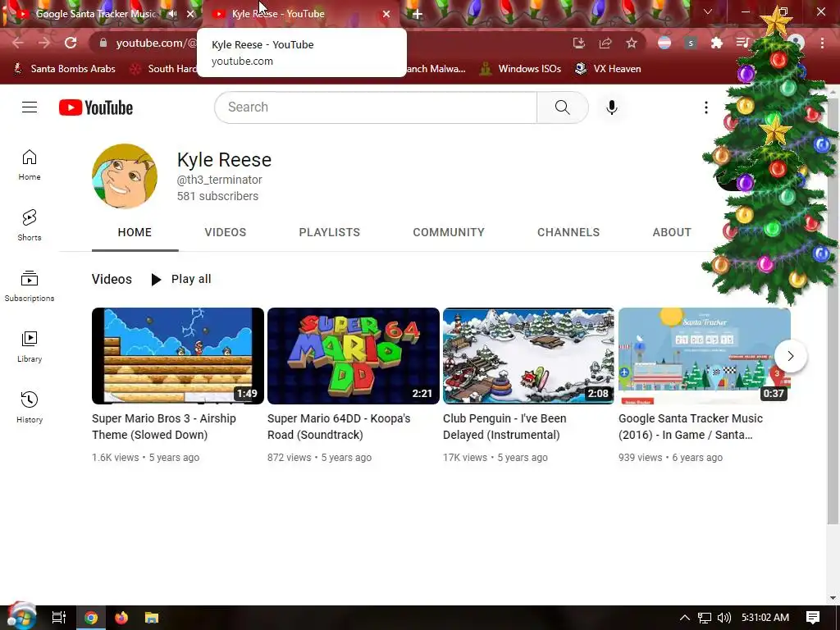
Task: Go back with browser back arrow
Action: (18, 43)
